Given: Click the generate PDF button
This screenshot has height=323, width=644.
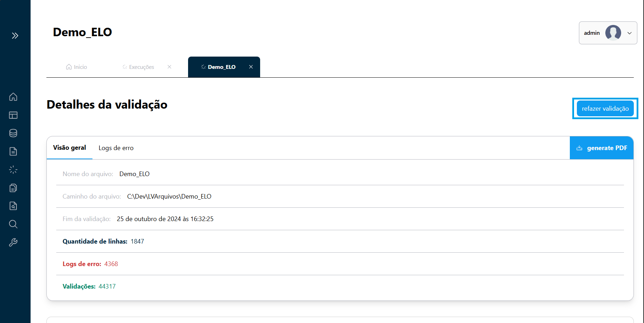Looking at the screenshot, I should 601,148.
